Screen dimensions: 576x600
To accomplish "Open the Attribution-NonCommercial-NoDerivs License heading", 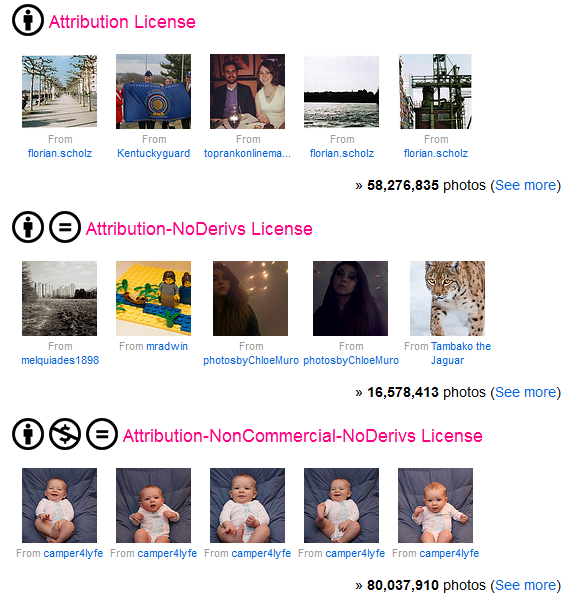I will pyautogui.click(x=302, y=436).
